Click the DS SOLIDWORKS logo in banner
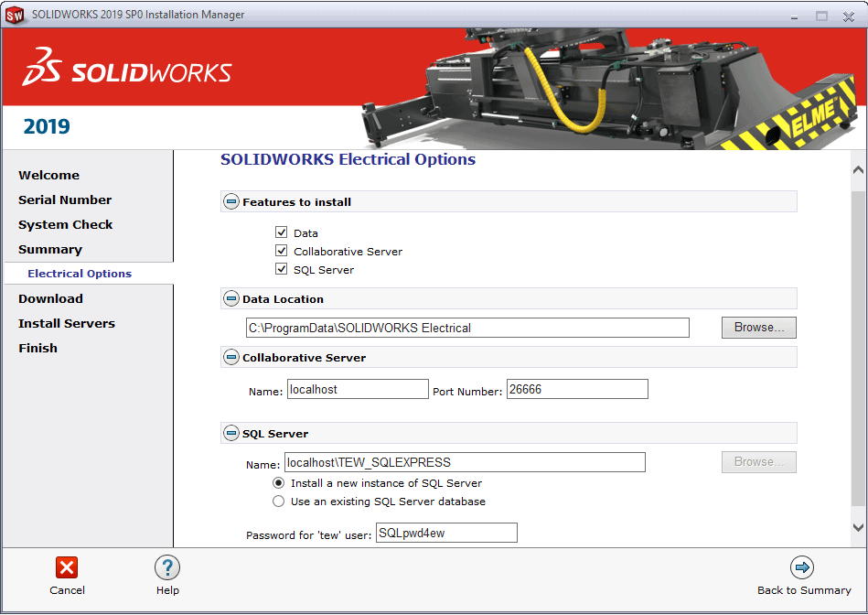The image size is (868, 615). pyautogui.click(x=127, y=67)
